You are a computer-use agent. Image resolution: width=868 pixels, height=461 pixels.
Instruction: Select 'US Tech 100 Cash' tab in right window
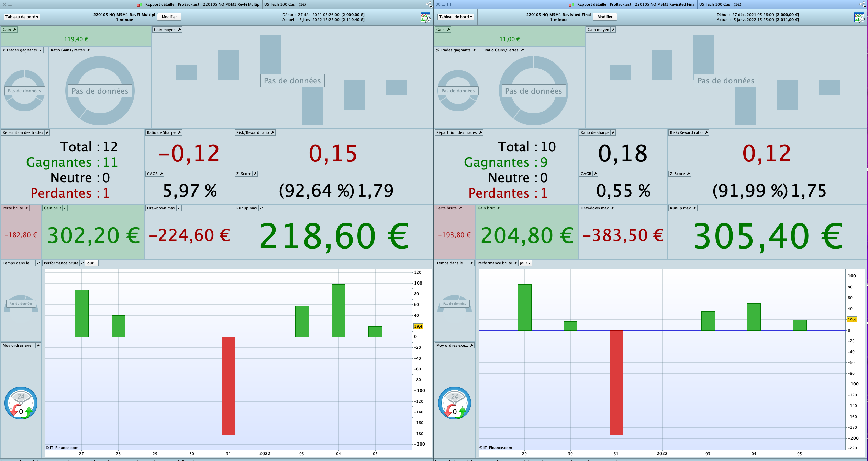click(x=720, y=4)
